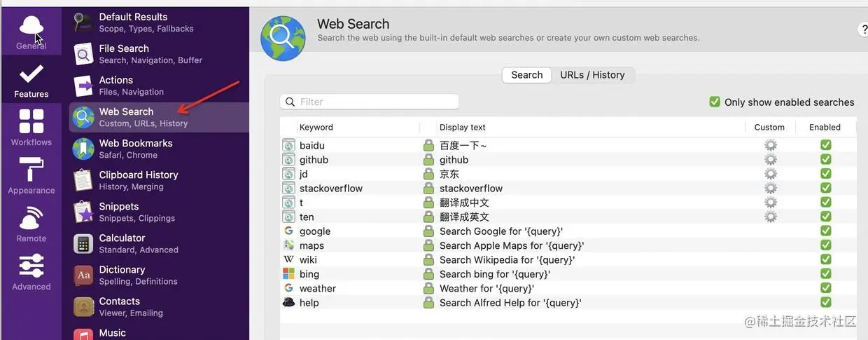Disable the bing search checkbox
This screenshot has height=340, width=868.
[826, 273]
